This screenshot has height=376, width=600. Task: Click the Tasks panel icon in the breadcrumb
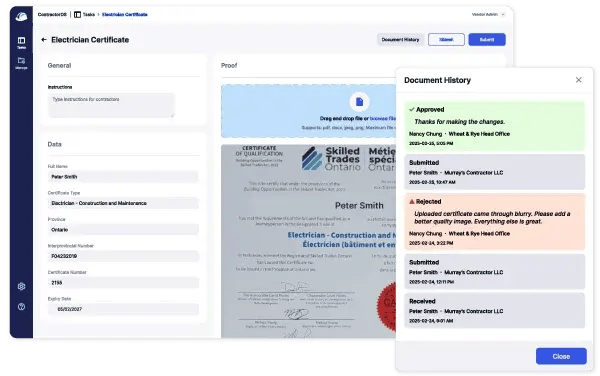coord(77,15)
